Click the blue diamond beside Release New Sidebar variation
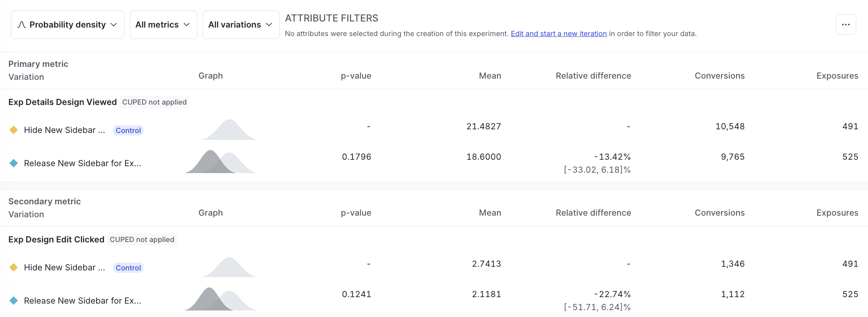This screenshot has width=868, height=317. [x=13, y=163]
